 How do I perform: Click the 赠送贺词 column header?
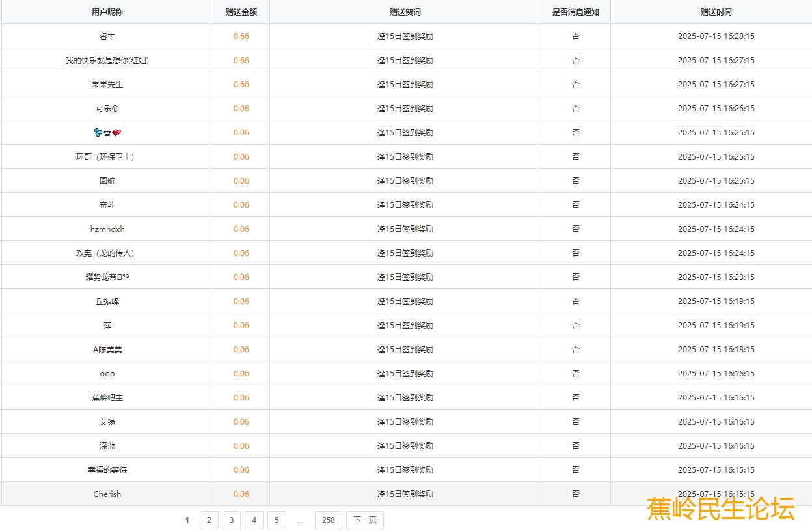405,12
